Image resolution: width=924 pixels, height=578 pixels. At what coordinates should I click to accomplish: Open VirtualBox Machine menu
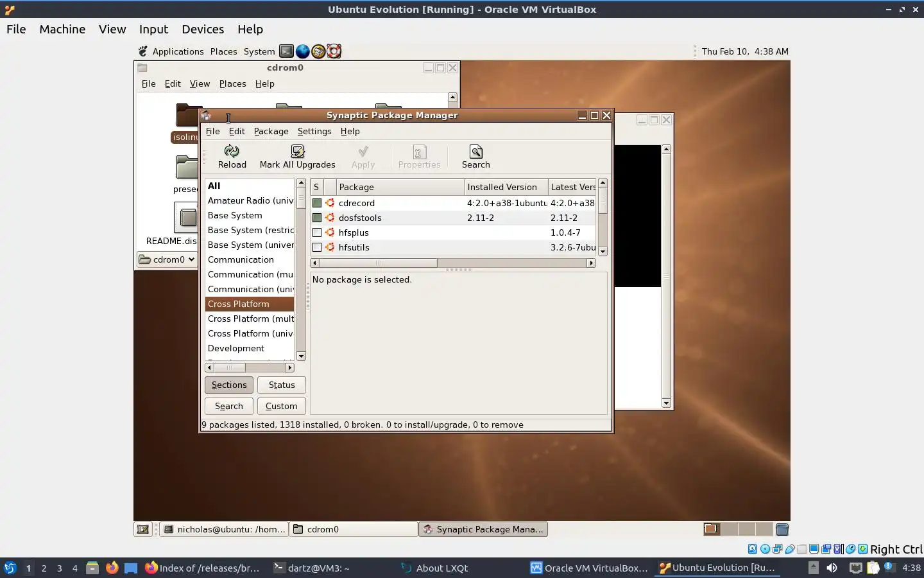62,29
